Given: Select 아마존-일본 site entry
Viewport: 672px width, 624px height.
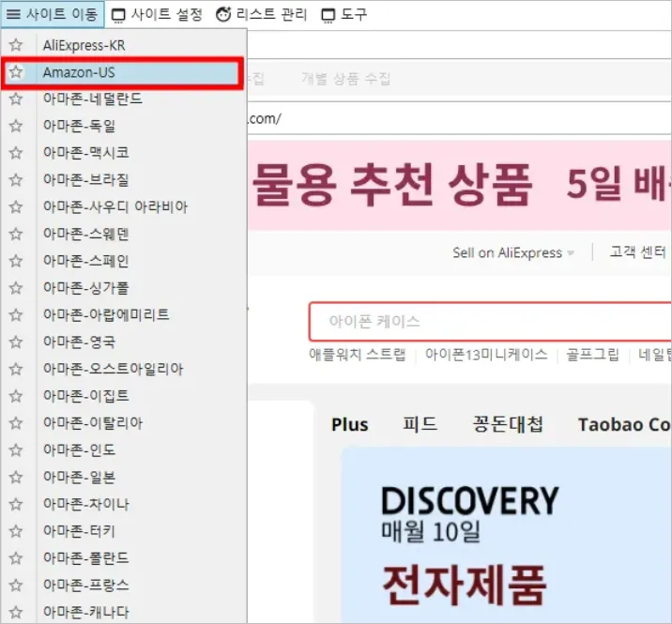Looking at the screenshot, I should (x=124, y=477).
